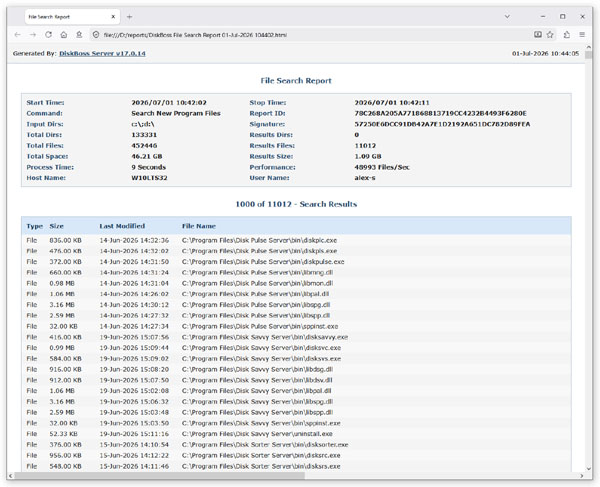Click the diskplc.exe file path row
600x487 pixels.
coord(259,240)
